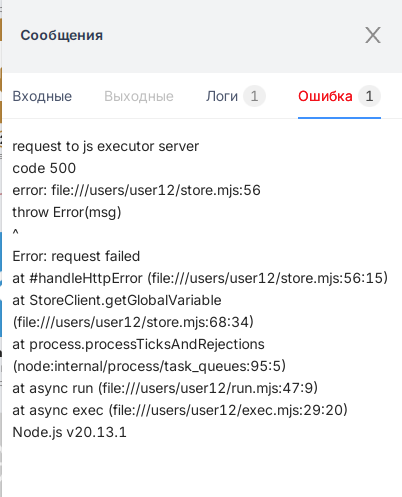Click the store.mjs:68:34 file reference
Viewport: 402px width, 497px height.
133,322
